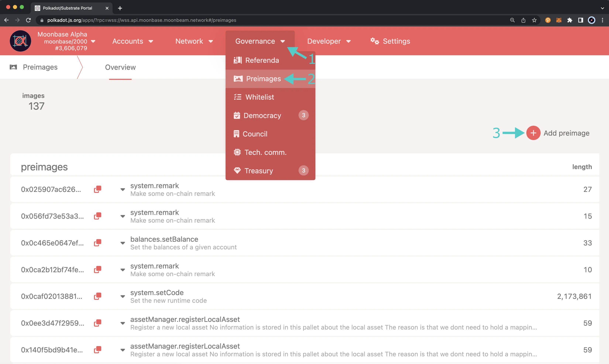This screenshot has width=609, height=364.
Task: Click the length column header
Action: pyautogui.click(x=582, y=167)
